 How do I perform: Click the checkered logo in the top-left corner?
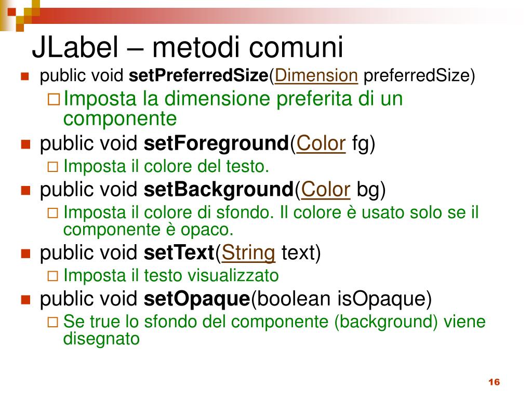[19, 15]
